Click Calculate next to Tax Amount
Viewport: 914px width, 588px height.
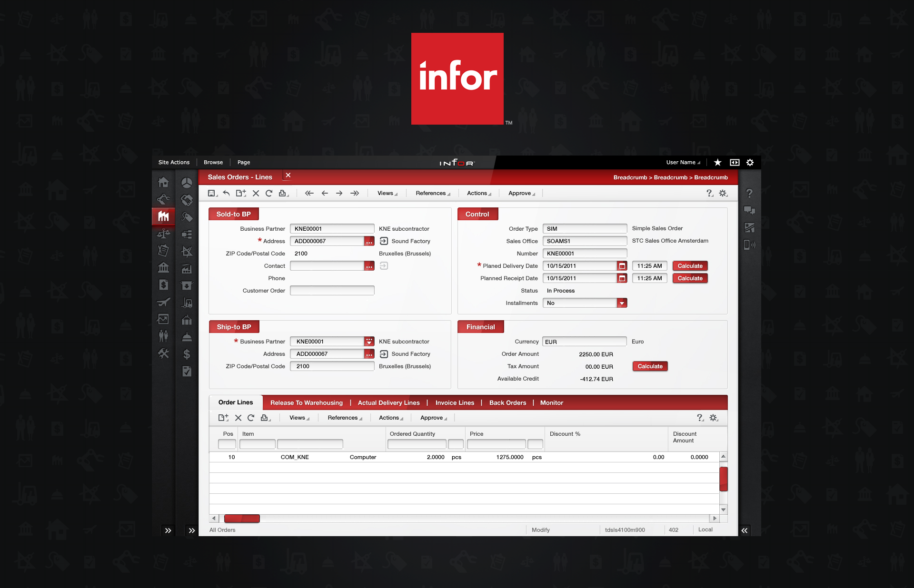click(x=650, y=366)
